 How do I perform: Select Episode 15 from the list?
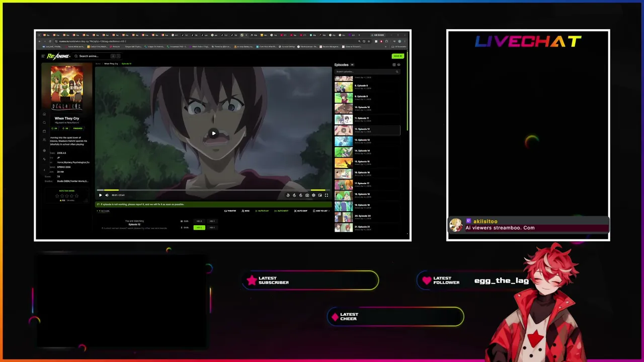367,163
